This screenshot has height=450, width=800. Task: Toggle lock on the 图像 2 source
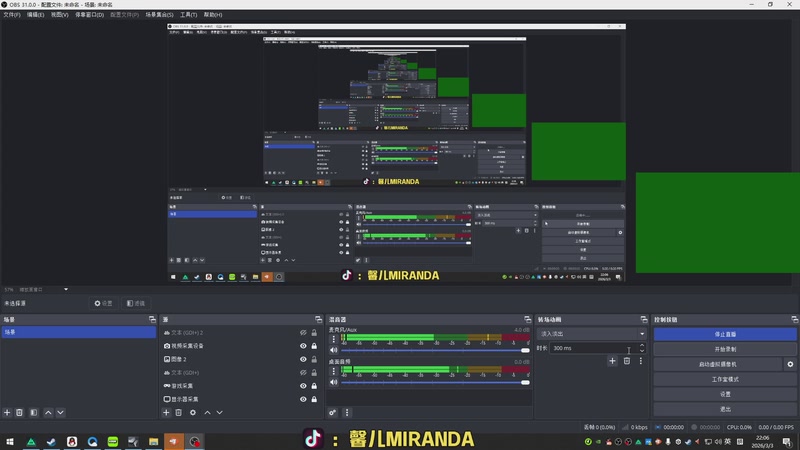314,359
